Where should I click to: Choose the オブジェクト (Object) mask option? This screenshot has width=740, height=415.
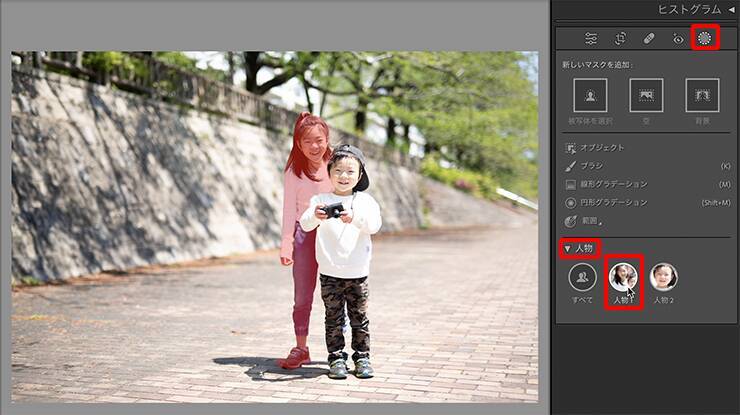pyautogui.click(x=601, y=148)
